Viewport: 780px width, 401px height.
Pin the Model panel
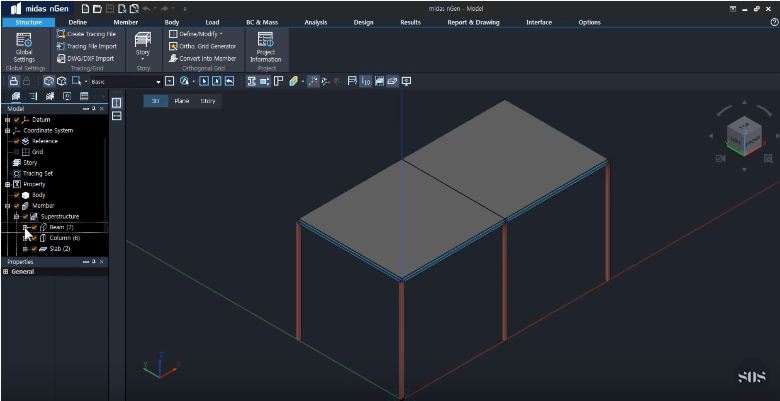(94, 109)
